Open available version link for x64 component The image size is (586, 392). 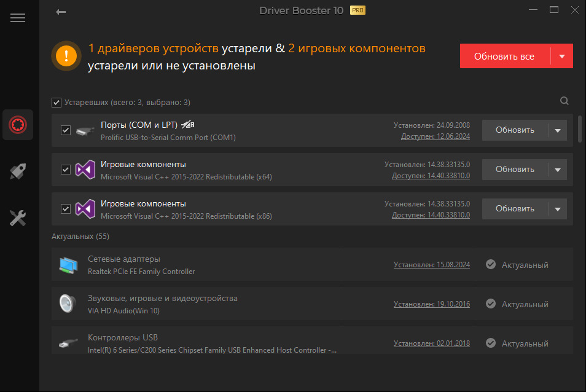(431, 176)
